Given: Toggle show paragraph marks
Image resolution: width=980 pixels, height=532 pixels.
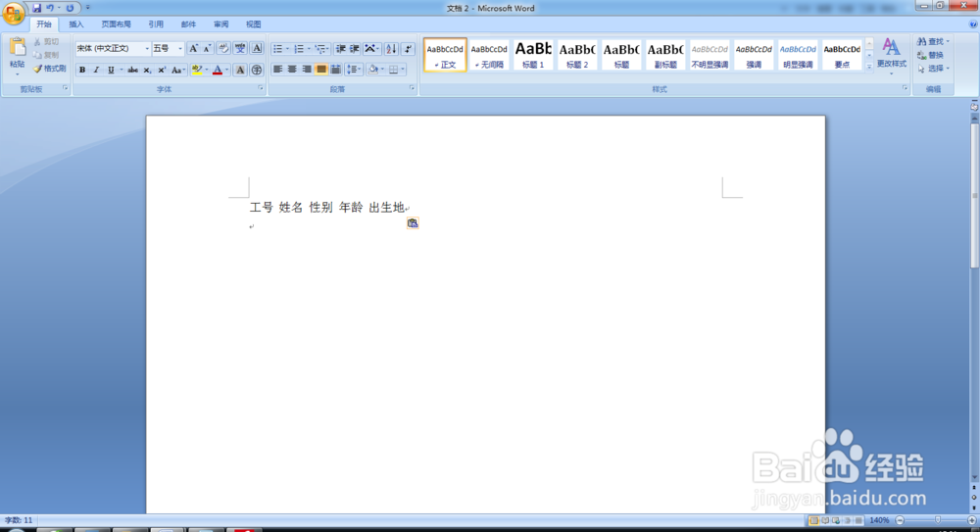Looking at the screenshot, I should (408, 48).
